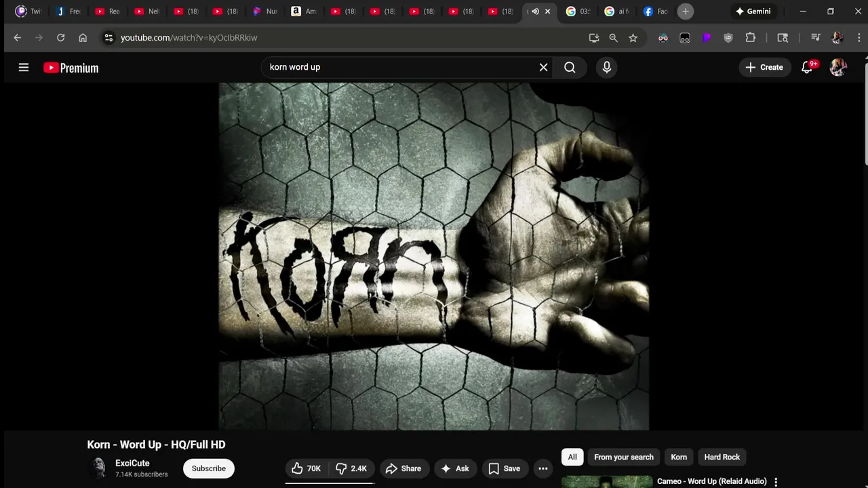
Task: Select the Korn filter chip
Action: [x=679, y=457]
